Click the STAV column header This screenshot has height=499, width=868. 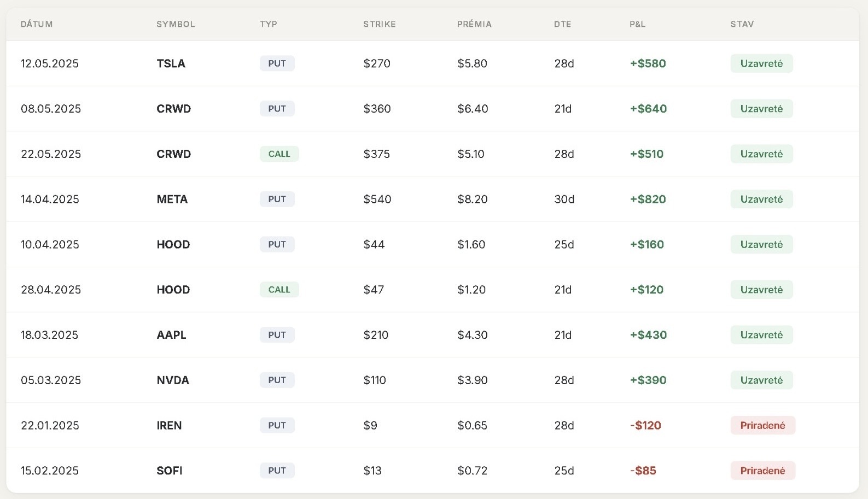coord(742,24)
